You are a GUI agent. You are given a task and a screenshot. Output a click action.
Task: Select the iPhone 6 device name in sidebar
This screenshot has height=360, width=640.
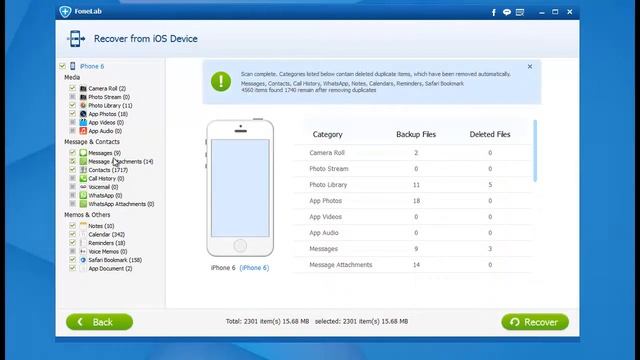92,66
